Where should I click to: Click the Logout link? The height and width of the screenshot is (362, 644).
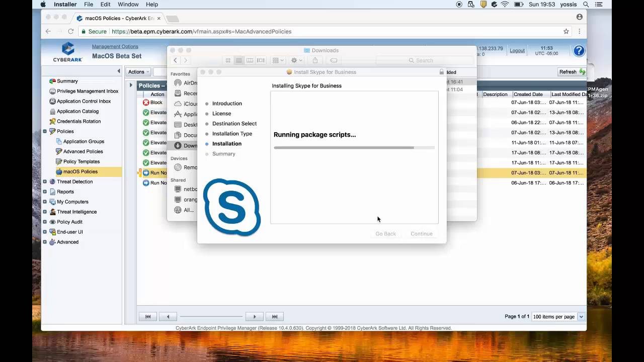tap(517, 50)
